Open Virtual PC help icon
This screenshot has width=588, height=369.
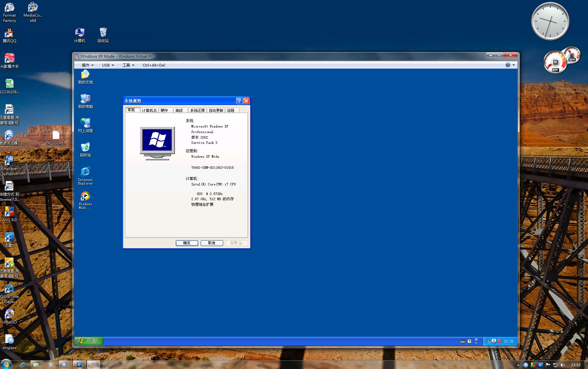tap(508, 65)
